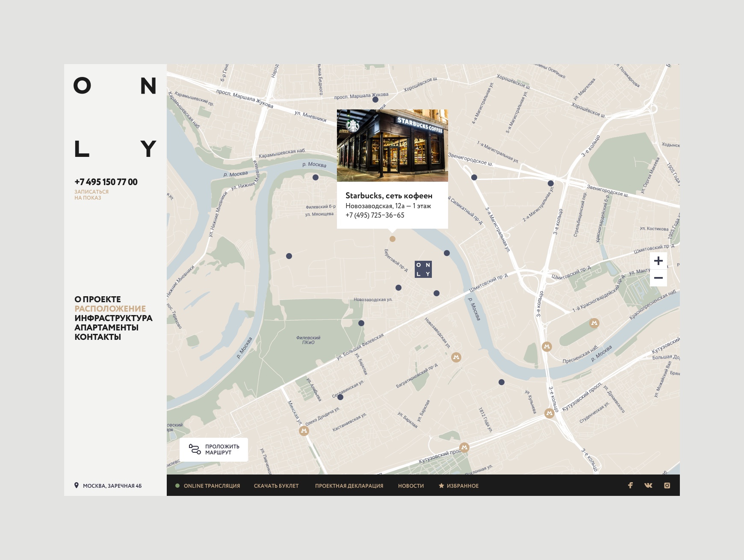The width and height of the screenshot is (744, 560).
Task: Open the О ПРОЕКТЕ menu section
Action: pos(97,299)
